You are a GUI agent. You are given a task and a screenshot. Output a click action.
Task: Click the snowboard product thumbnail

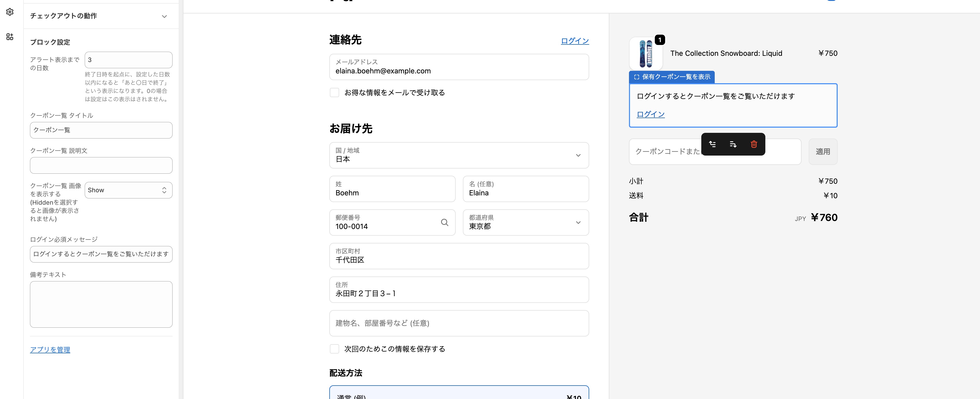(x=645, y=54)
